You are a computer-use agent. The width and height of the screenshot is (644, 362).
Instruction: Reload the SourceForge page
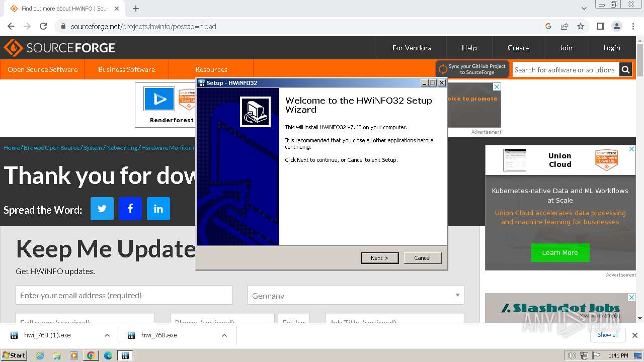point(43,26)
